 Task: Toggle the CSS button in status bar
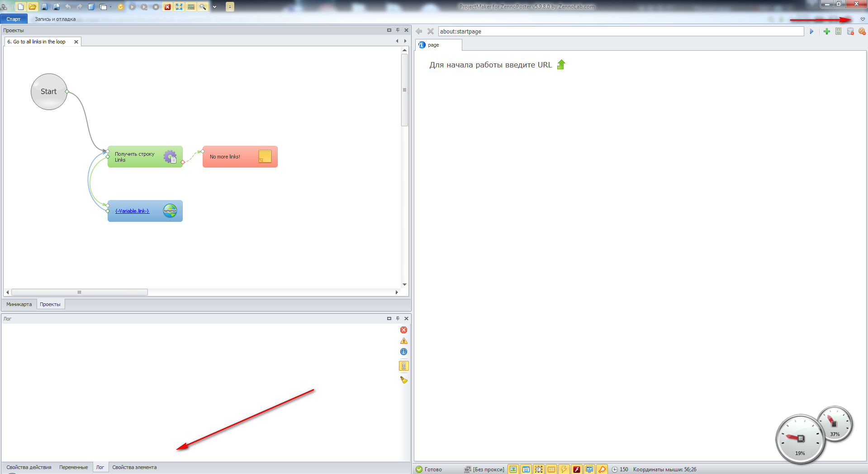[x=551, y=469]
